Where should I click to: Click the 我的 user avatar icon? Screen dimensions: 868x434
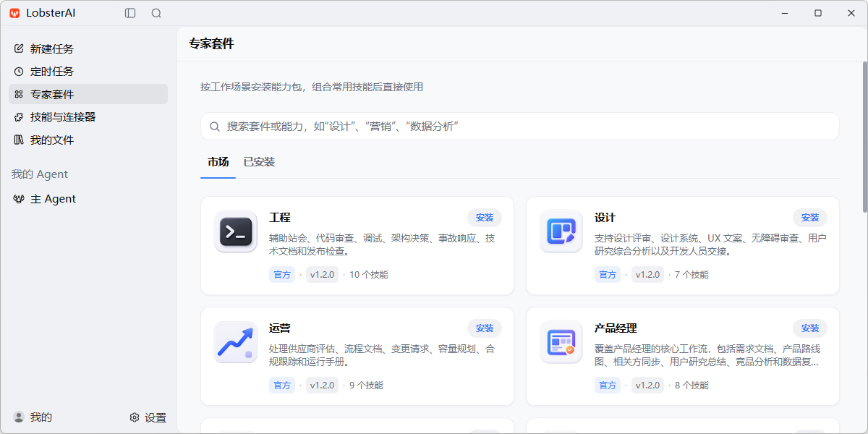tap(19, 417)
